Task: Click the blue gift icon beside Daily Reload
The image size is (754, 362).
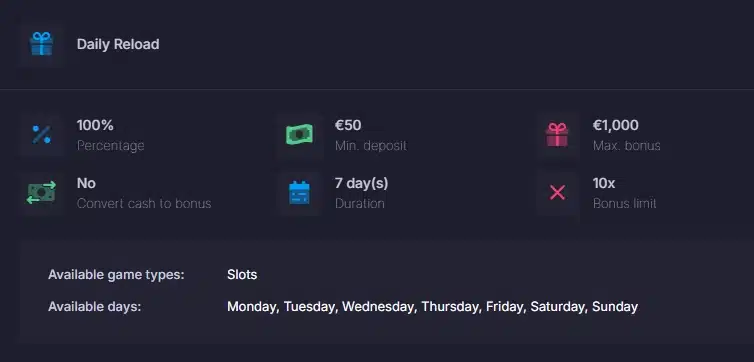Action: pyautogui.click(x=41, y=44)
